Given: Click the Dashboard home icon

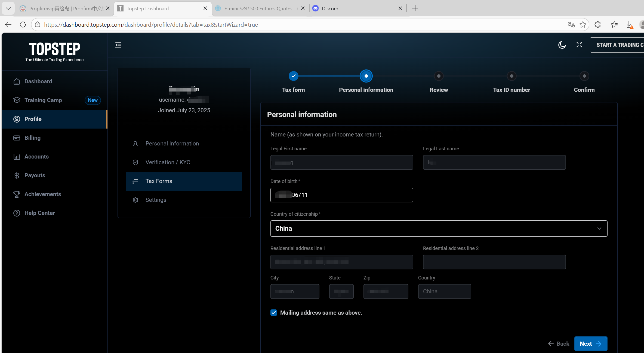Looking at the screenshot, I should 17,81.
